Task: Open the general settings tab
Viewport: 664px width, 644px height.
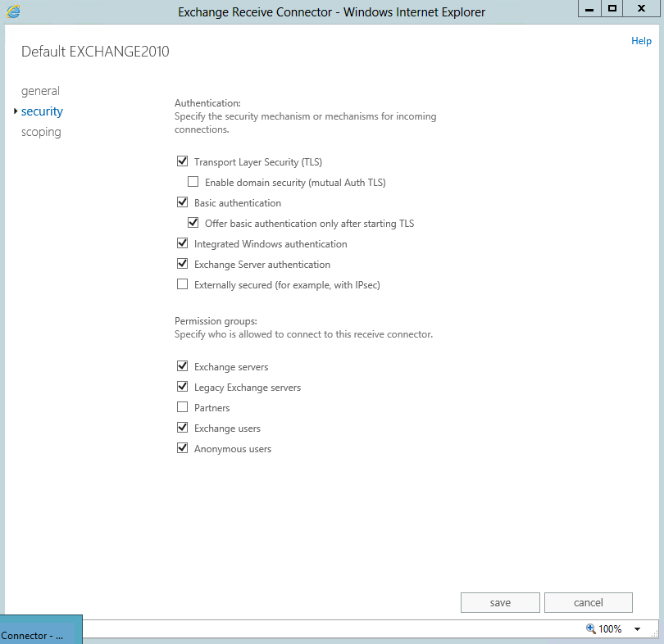Action: (x=40, y=91)
